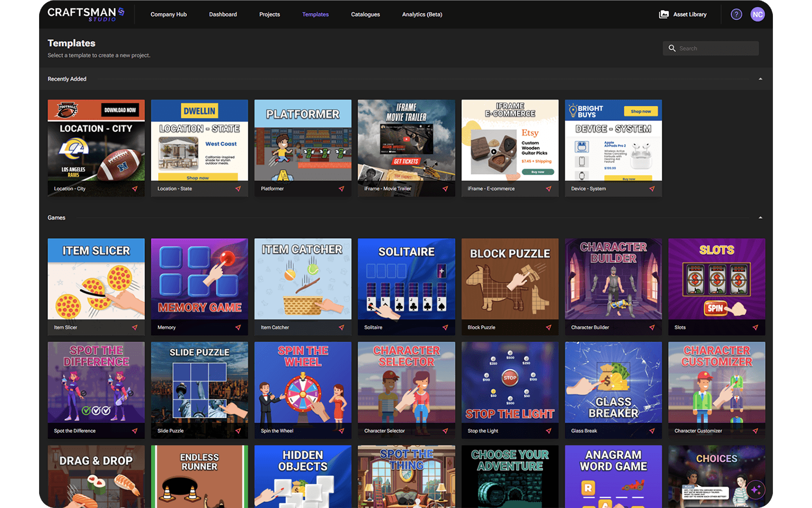The image size is (812, 508).
Task: Open the Catalogues tab
Action: (365, 14)
